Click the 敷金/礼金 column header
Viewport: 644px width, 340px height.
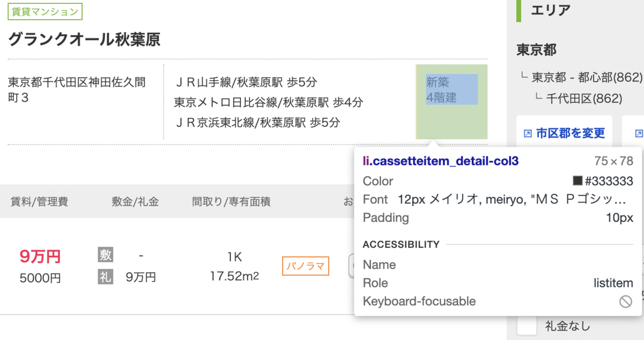(x=135, y=202)
